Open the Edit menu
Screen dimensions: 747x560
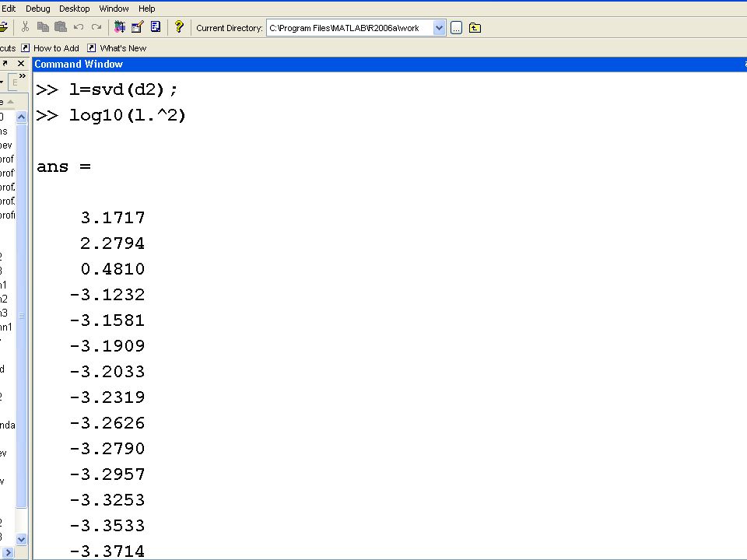(9, 9)
